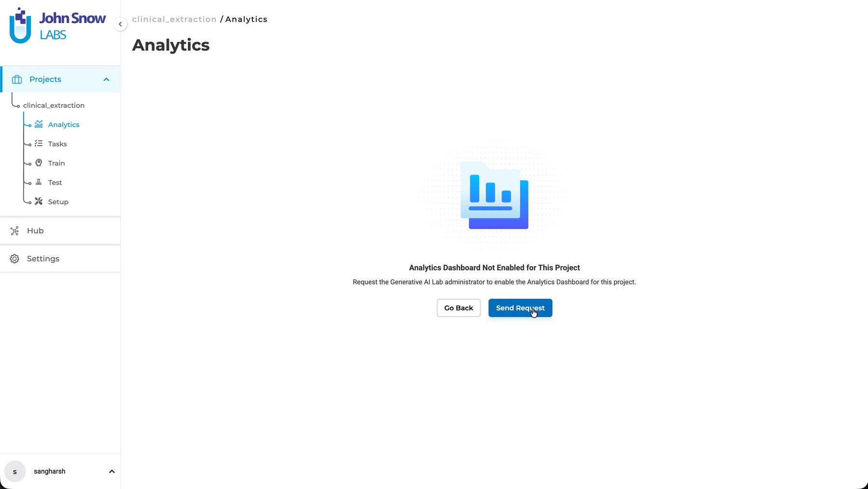Click the Train lightbulb icon
The image size is (868, 489).
(x=39, y=163)
